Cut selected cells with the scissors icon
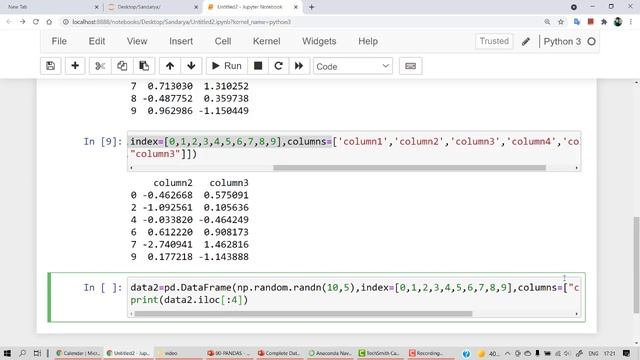Viewport: 640px width, 360px height. (100, 66)
